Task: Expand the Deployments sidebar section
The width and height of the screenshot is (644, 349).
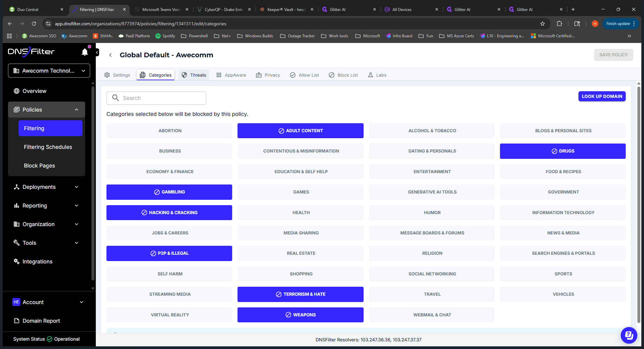Action: click(x=47, y=187)
